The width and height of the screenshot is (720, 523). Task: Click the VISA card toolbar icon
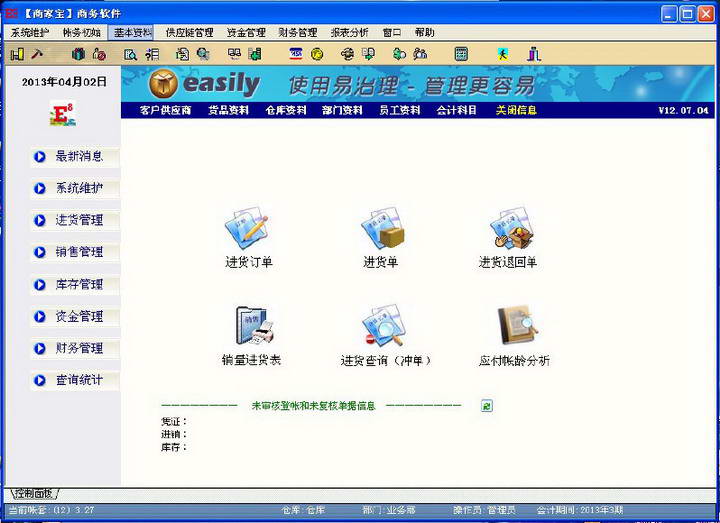(296, 54)
